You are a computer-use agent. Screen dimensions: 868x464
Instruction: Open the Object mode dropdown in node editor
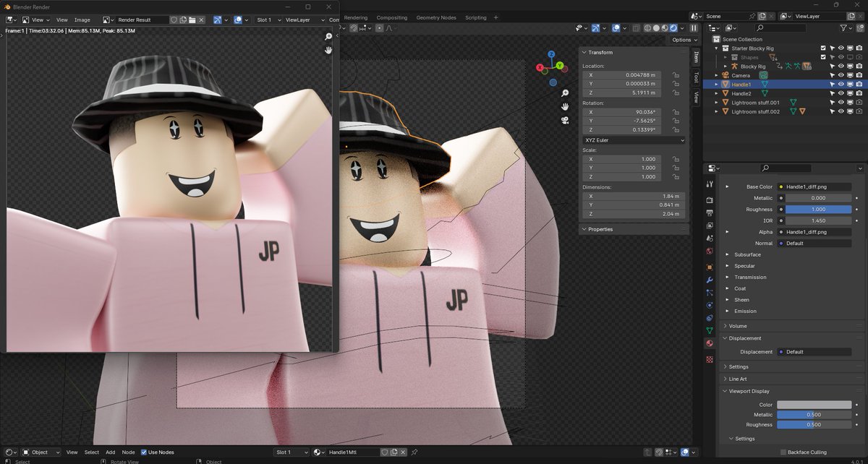pos(41,452)
